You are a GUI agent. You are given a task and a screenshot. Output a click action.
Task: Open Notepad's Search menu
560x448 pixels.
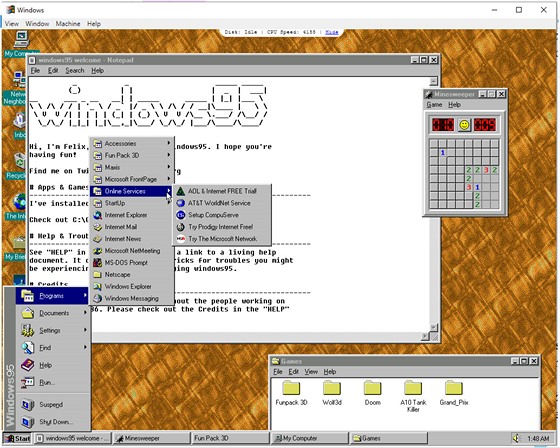click(x=75, y=71)
